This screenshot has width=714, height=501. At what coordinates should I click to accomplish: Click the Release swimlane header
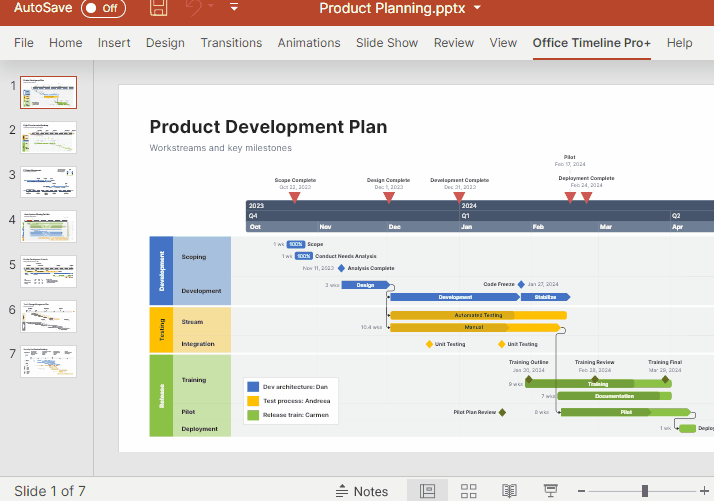click(x=161, y=396)
